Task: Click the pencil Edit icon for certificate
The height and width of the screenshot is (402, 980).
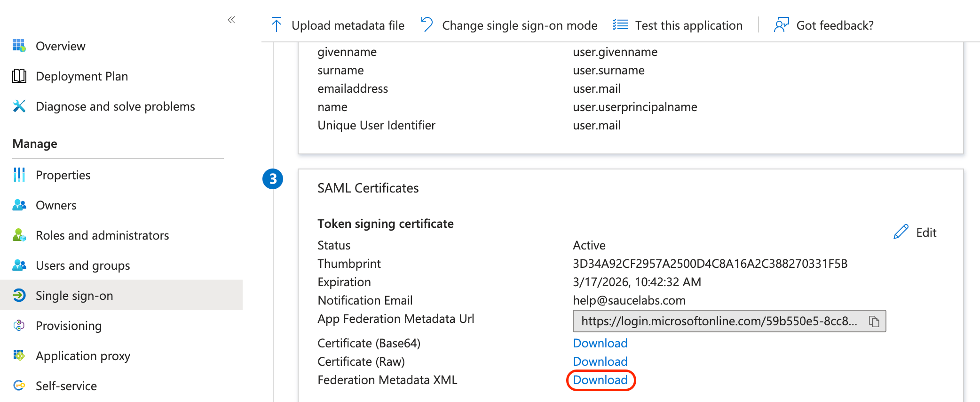Action: pyautogui.click(x=901, y=232)
